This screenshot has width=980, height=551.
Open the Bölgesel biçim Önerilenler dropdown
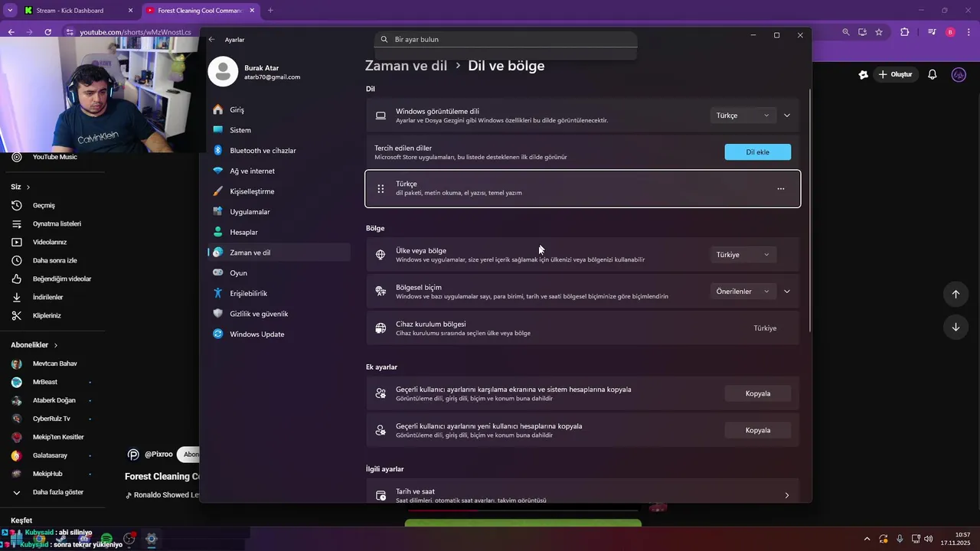[743, 292]
